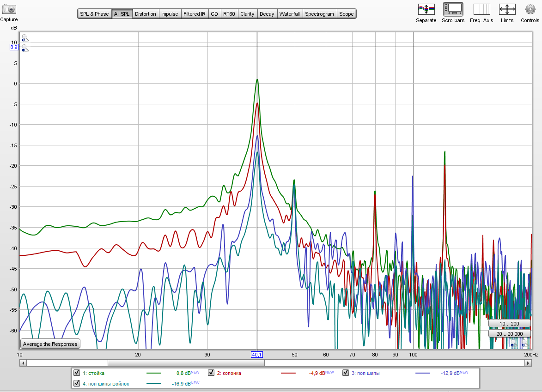Open the Spectrogram tab
The width and height of the screenshot is (542, 392).
coord(319,14)
